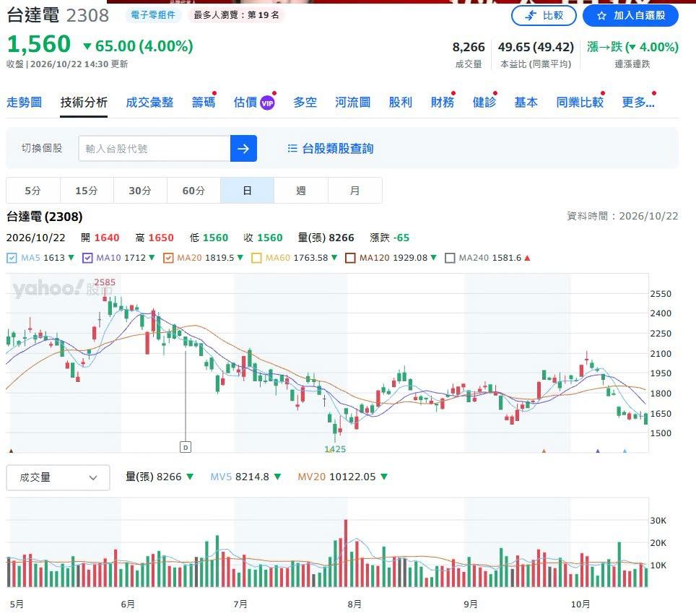Viewport: 696px width, 616px height.
Task: Open the 成交量 indicator dropdown
Action: coord(58,477)
